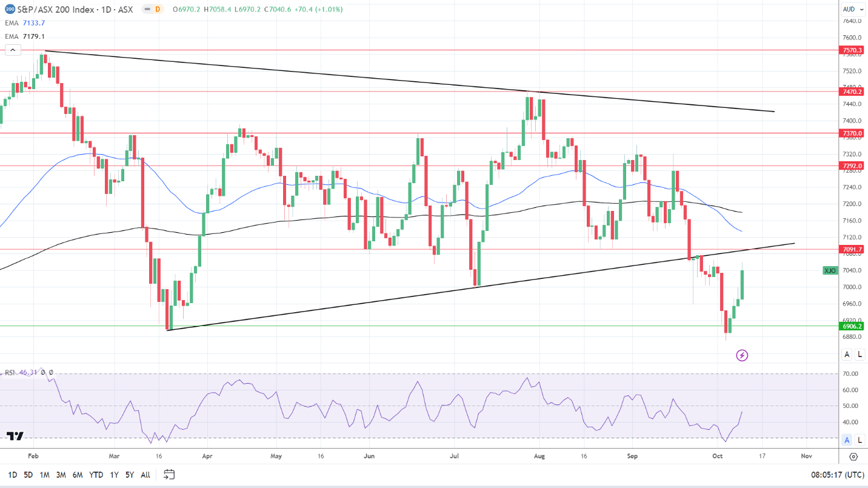Click the 50.00 RSI scale value
Viewport: 868px width, 488px height.
[851, 406]
